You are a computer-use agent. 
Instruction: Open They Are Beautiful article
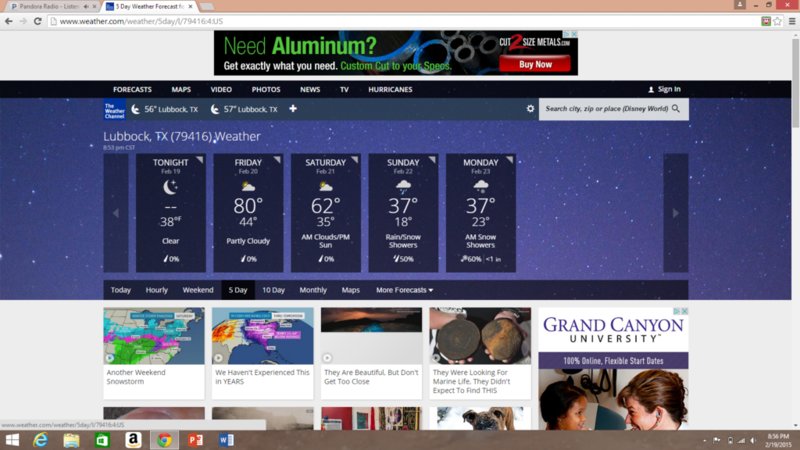click(x=371, y=353)
